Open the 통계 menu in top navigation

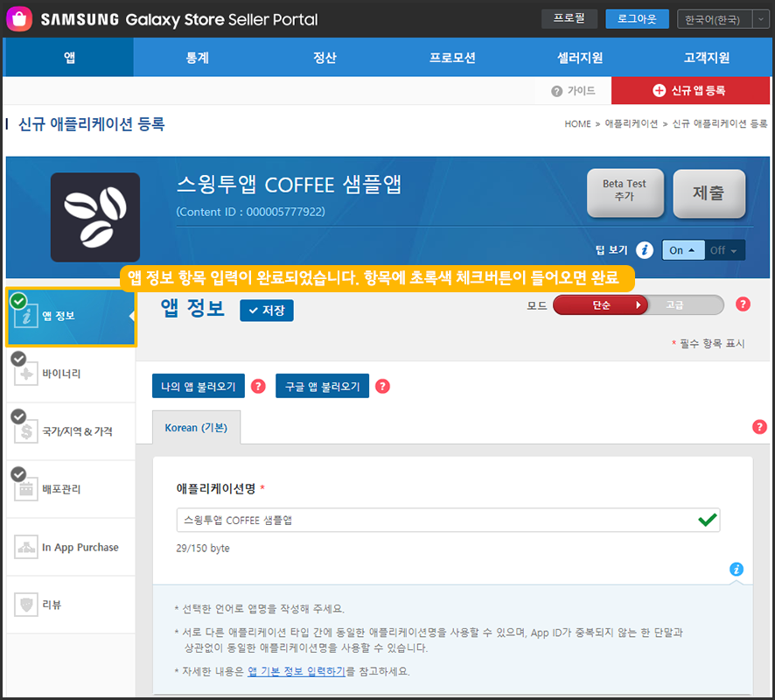197,58
